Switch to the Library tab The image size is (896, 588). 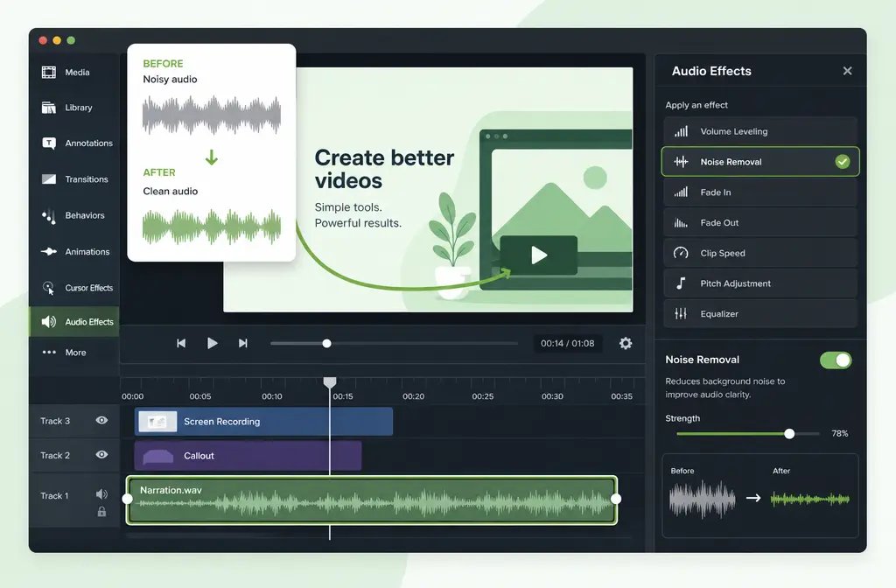[x=74, y=108]
